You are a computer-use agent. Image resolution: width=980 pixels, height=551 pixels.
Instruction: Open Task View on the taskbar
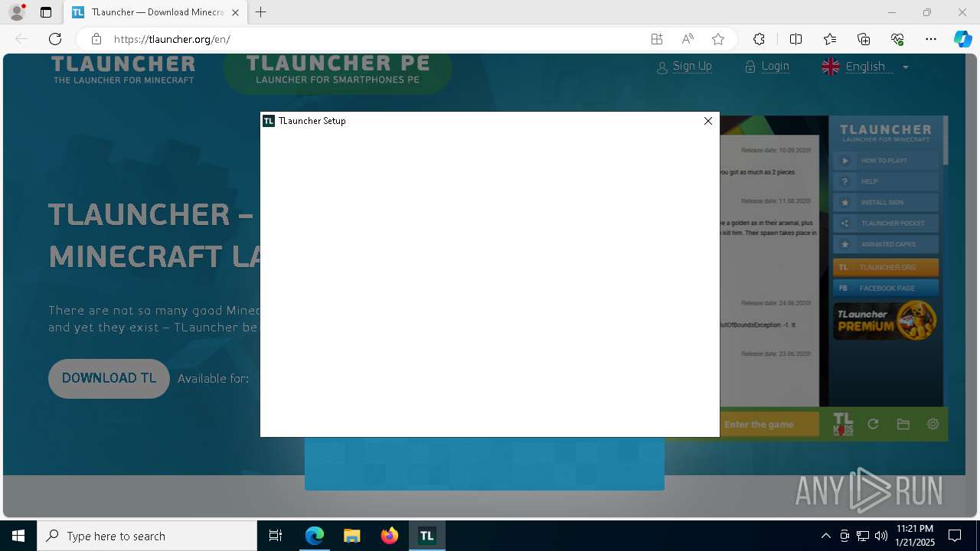click(276, 536)
